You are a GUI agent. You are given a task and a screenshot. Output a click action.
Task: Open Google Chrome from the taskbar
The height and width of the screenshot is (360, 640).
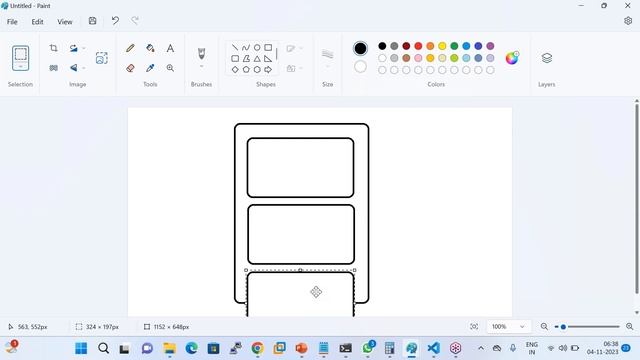point(257,348)
